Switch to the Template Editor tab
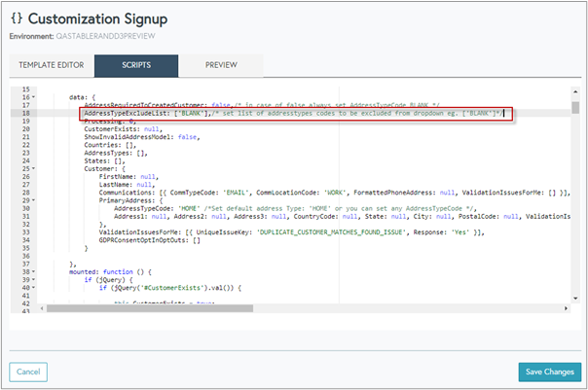 tap(52, 65)
